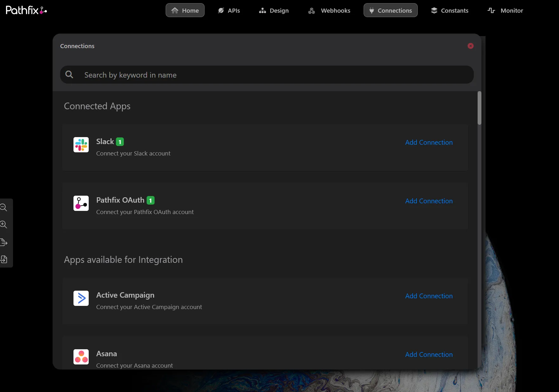Click Pathfix OAuth connection count badge
Screen dimensions: 559x392
point(151,200)
